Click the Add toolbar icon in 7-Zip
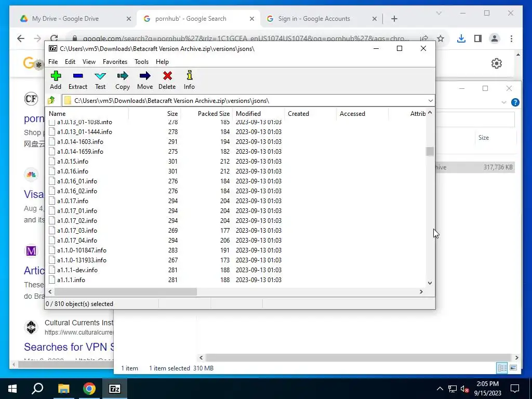 (x=56, y=80)
